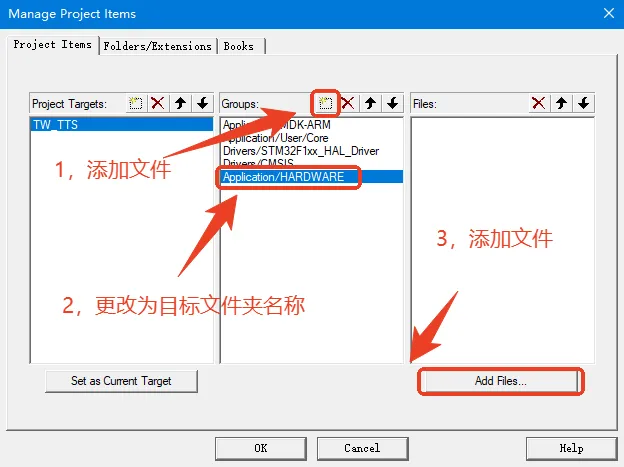Delete the selected group
This screenshot has height=467, width=624.
point(348,104)
